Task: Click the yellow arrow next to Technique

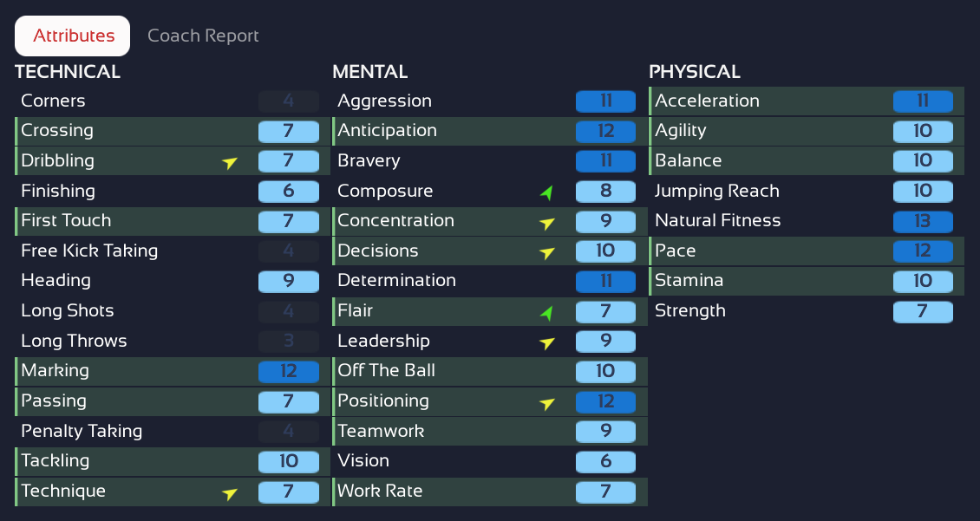Action: (x=230, y=493)
